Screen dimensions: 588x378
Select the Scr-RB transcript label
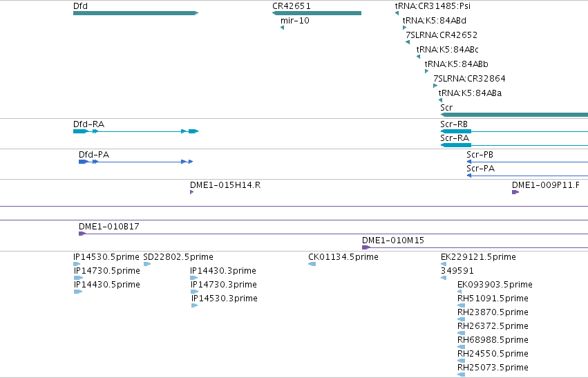(x=454, y=124)
